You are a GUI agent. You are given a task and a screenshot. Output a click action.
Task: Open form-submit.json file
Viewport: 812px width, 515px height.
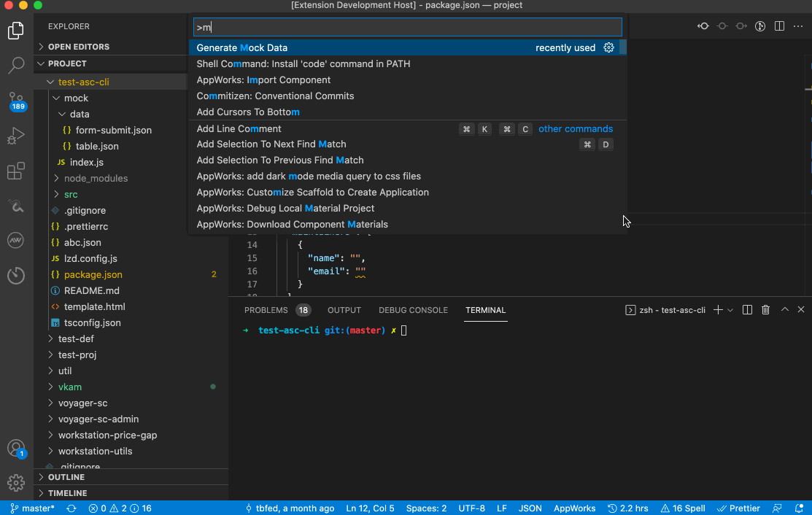[x=113, y=130]
